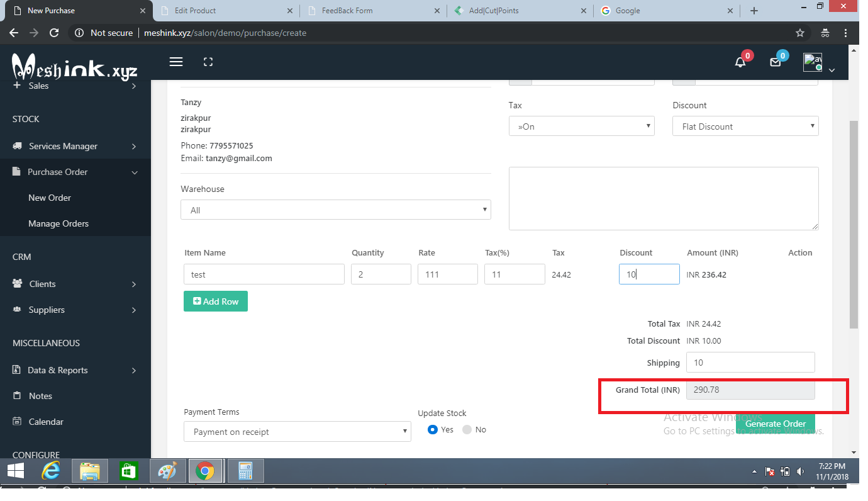The image size is (868, 501).
Task: Open File Explorer from taskbar
Action: coord(90,471)
